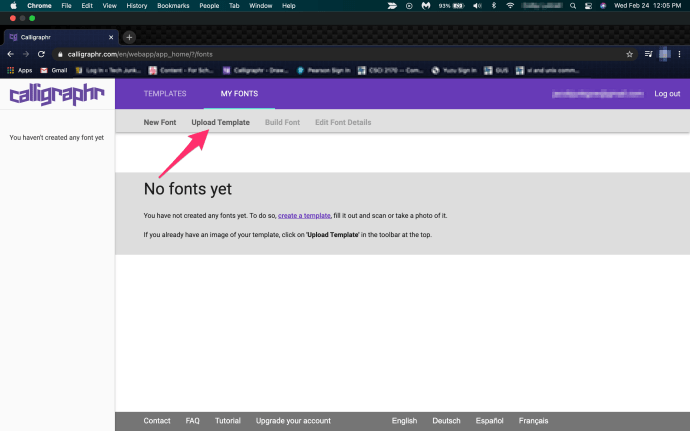The height and width of the screenshot is (431, 690).
Task: Click Upload Template in the toolbar
Action: (x=220, y=122)
